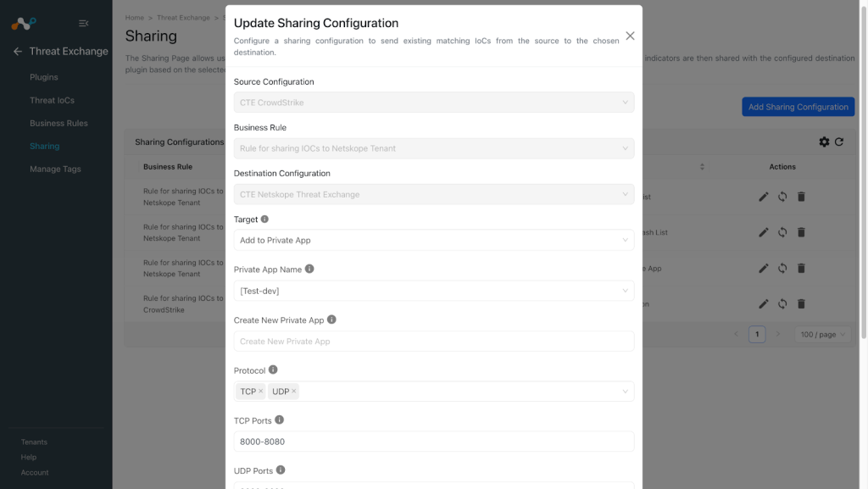868x489 pixels.
Task: Click the settings gear icon above Actions column
Action: [824, 142]
